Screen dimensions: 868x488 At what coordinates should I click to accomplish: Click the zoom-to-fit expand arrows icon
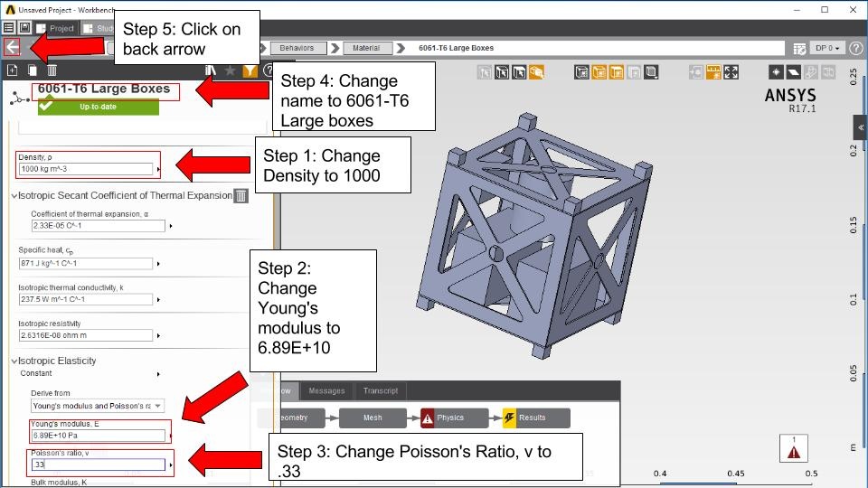731,72
